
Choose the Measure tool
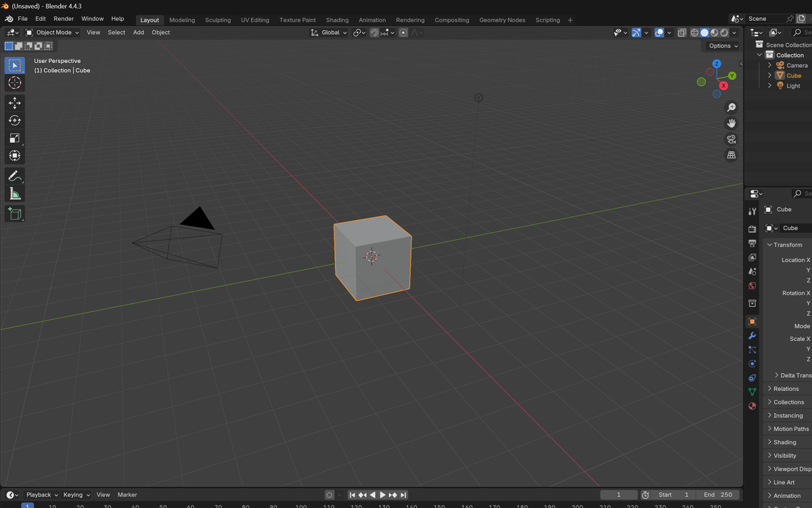14,194
